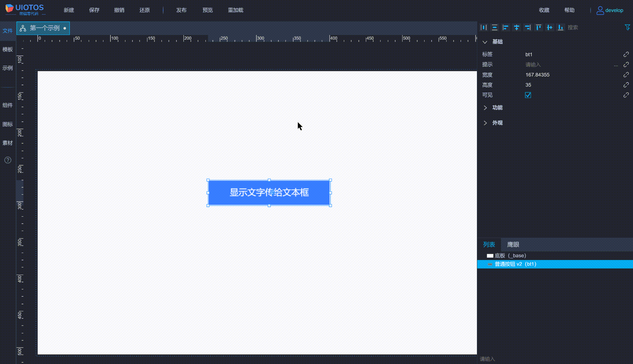Click the align right icon
Viewport: 633px width, 364px height.
pyautogui.click(x=528, y=27)
